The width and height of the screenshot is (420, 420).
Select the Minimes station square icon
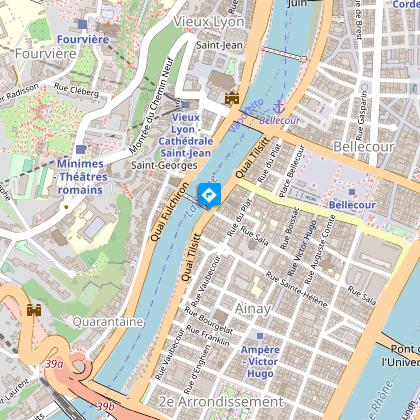point(81,149)
